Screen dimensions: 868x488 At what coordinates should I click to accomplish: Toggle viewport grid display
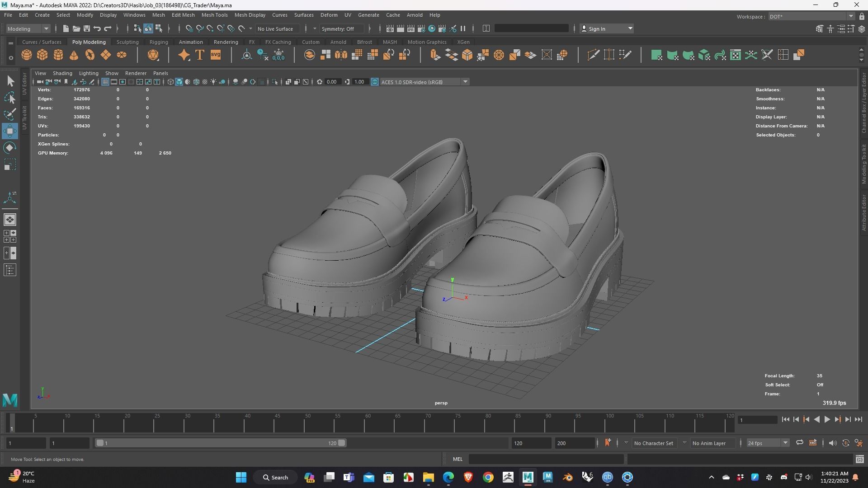pyautogui.click(x=105, y=82)
